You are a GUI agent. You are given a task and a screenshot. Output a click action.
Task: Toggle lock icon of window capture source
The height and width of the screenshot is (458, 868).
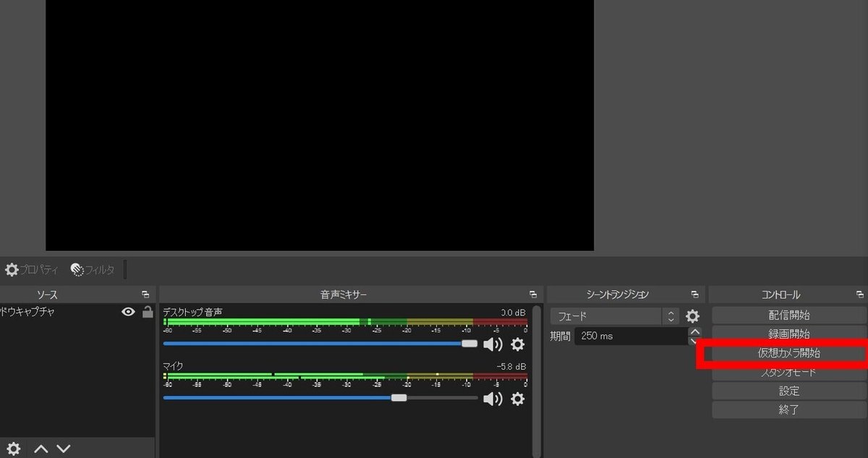148,312
